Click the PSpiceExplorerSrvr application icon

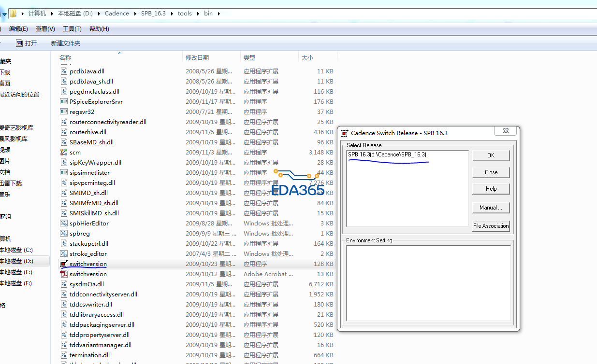[x=64, y=101]
